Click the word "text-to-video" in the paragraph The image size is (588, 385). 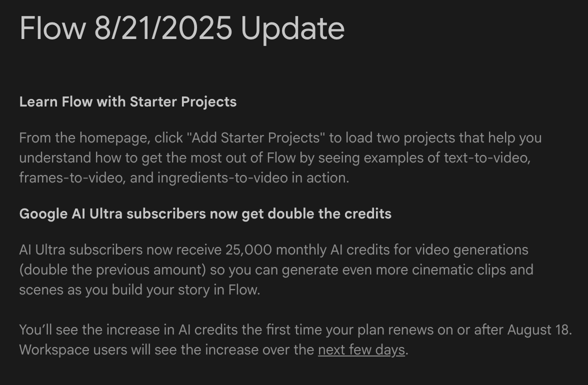486,158
